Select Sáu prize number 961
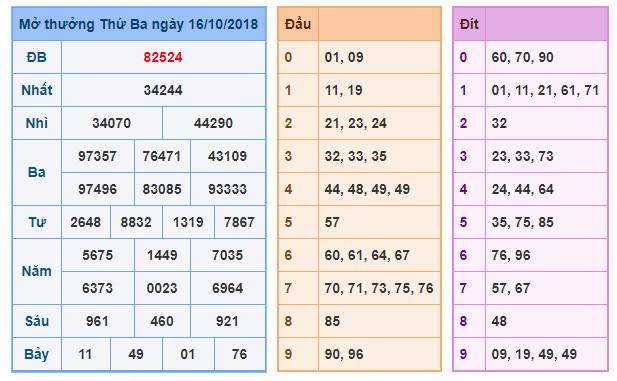 pos(97,322)
